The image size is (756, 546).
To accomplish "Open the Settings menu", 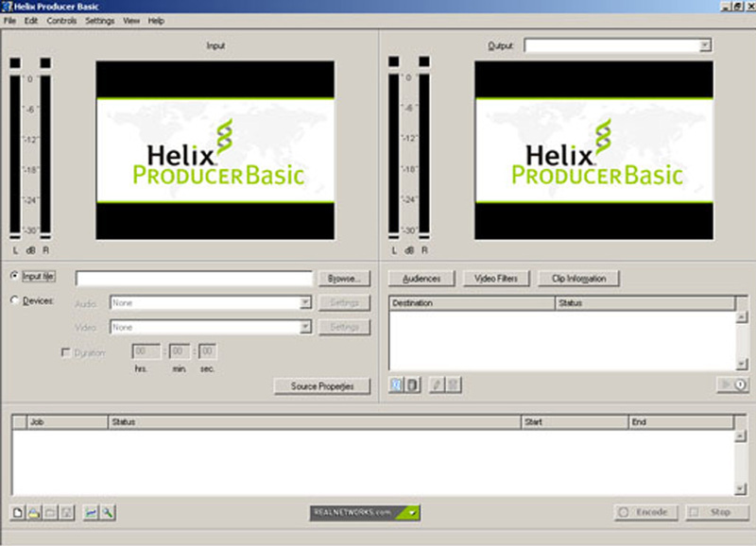I will (x=100, y=21).
